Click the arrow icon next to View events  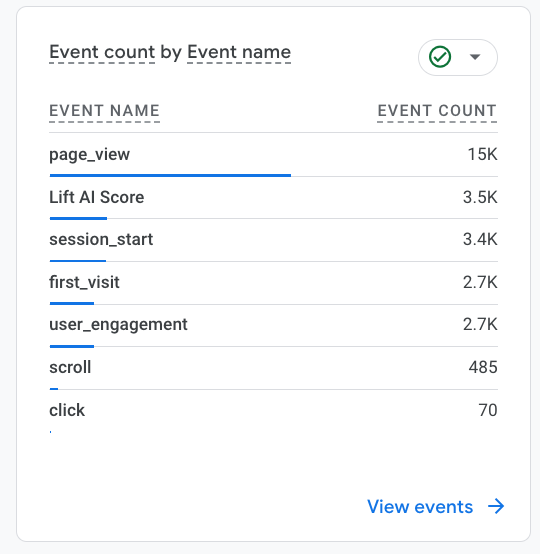[x=496, y=506]
